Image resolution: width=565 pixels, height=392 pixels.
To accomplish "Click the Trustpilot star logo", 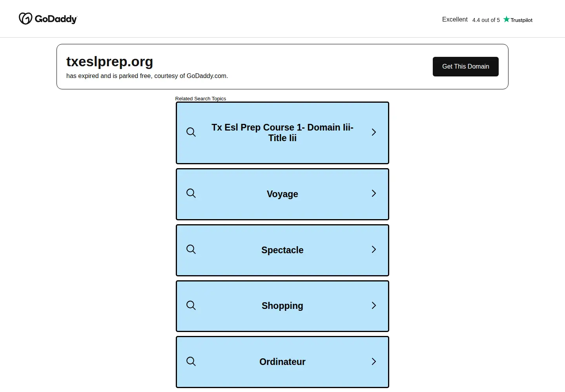I will (518, 20).
